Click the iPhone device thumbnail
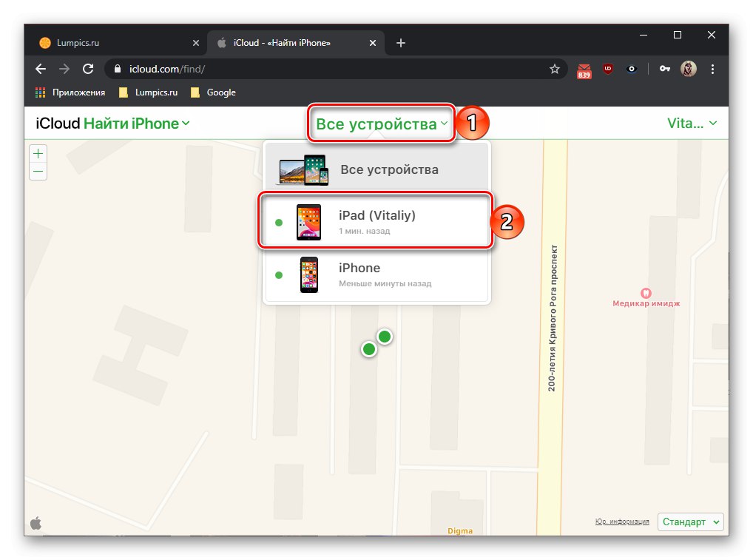Image resolution: width=753 pixels, height=560 pixels. pyautogui.click(x=309, y=274)
